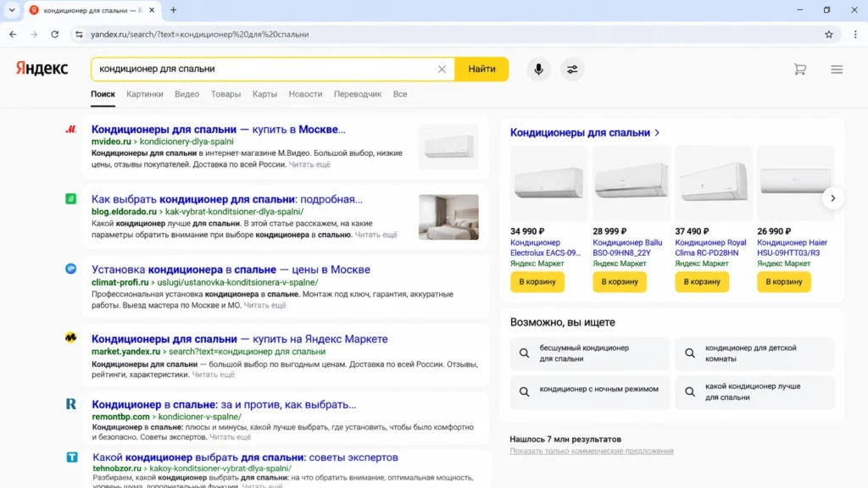Open the shopping cart icon
Viewport: 868px width, 488px height.
click(800, 69)
